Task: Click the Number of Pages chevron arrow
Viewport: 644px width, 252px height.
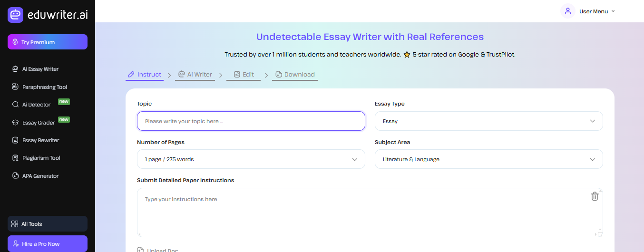Action: [355, 159]
